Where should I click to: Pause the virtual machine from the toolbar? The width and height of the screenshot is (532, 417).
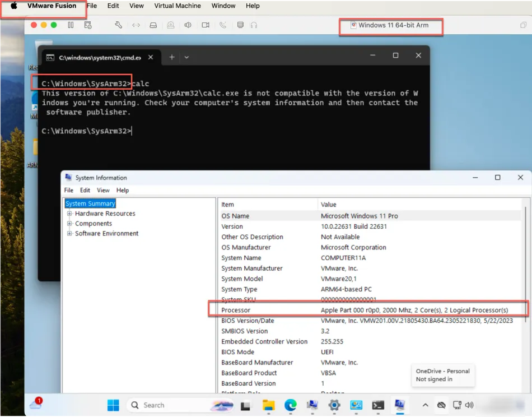click(x=71, y=25)
